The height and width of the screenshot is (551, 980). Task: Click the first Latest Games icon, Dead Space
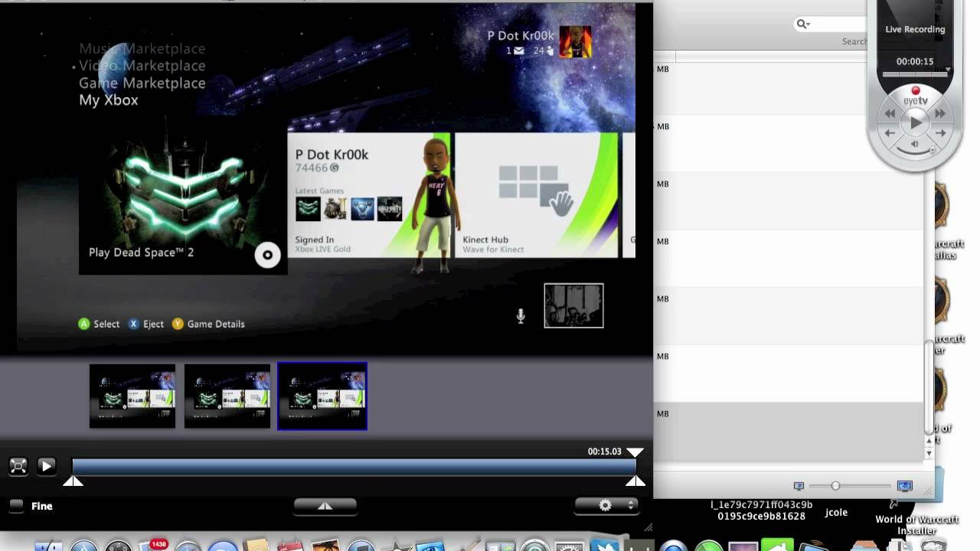308,209
